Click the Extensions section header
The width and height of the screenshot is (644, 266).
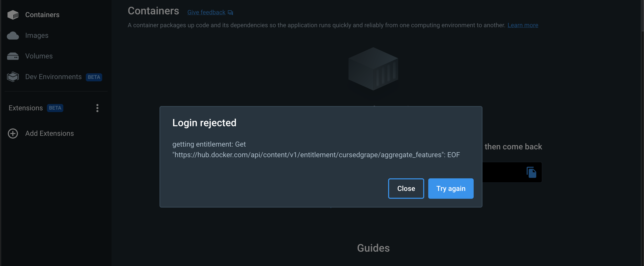click(x=26, y=108)
